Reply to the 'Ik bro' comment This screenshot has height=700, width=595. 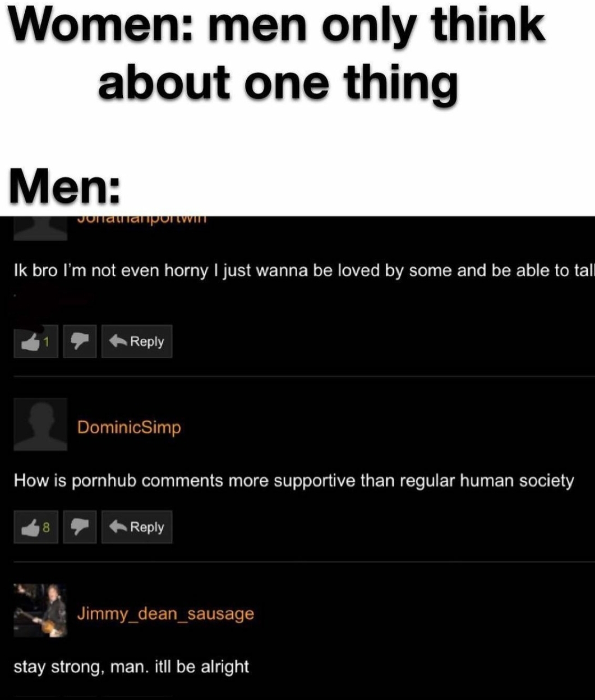tap(137, 341)
